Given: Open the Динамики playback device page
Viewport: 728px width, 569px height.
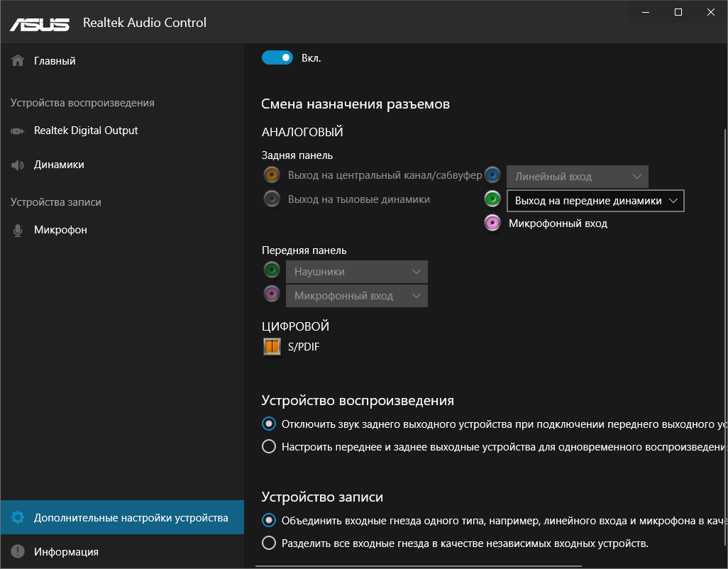Looking at the screenshot, I should pos(59,165).
